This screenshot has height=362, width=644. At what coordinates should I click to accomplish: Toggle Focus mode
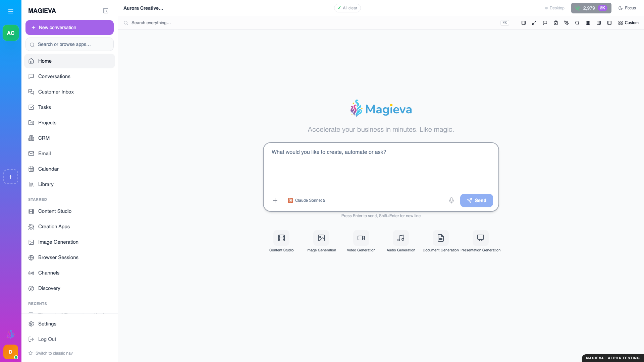tap(627, 8)
